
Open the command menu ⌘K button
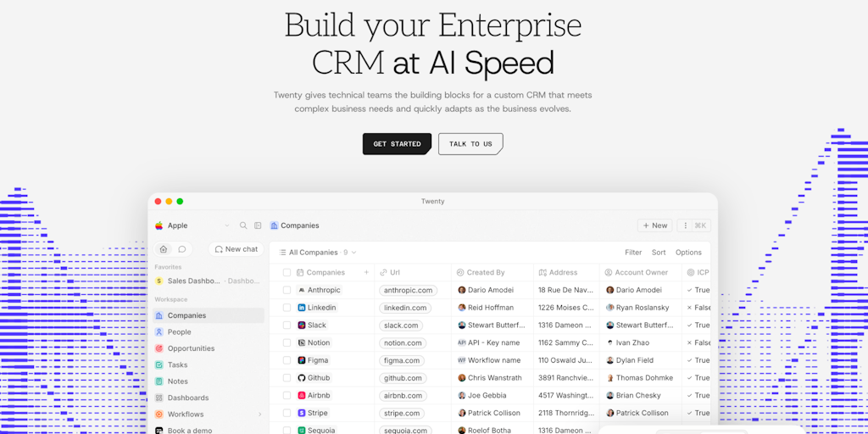coord(693,225)
